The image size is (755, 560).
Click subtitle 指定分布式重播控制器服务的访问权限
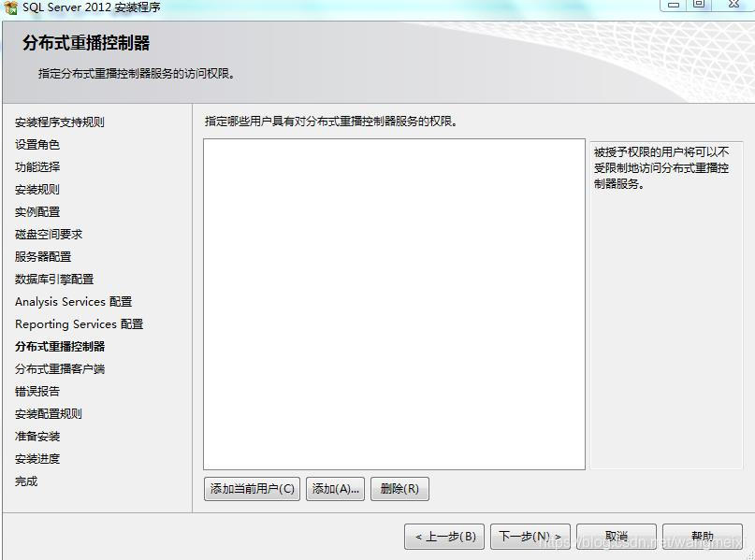[x=137, y=74]
